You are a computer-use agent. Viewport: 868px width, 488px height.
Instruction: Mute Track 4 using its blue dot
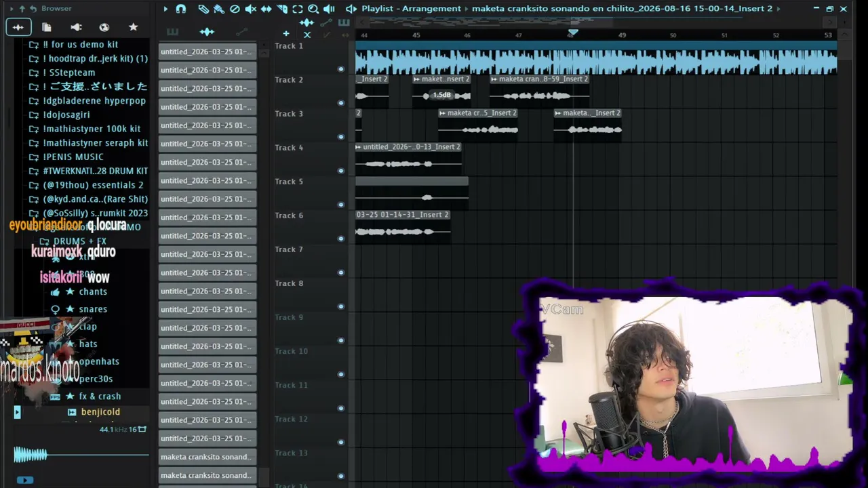click(x=341, y=171)
